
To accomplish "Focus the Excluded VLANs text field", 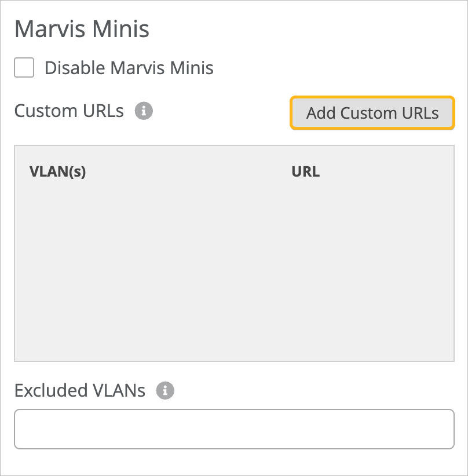I will (234, 429).
